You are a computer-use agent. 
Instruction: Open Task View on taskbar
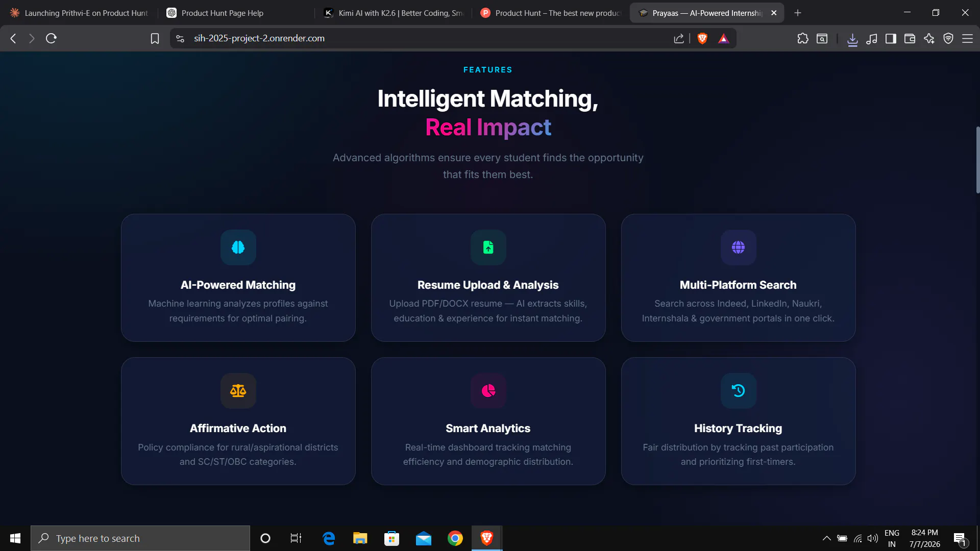tap(296, 538)
